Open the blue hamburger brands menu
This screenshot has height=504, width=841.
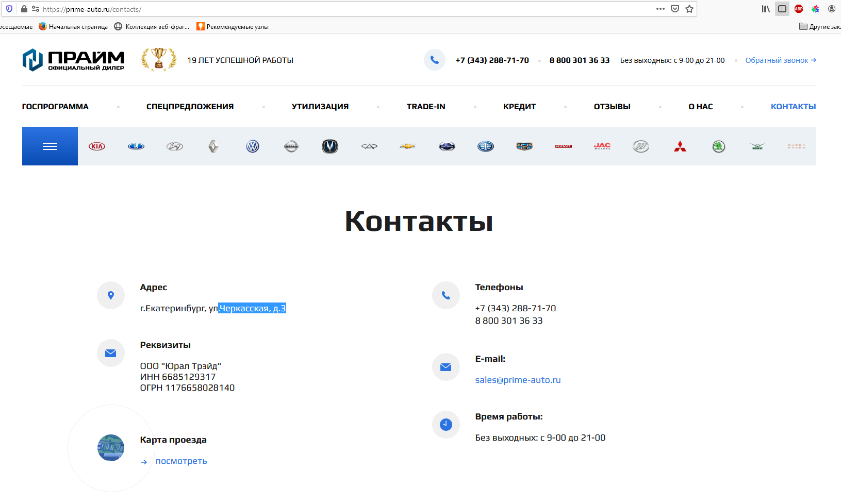tap(50, 146)
